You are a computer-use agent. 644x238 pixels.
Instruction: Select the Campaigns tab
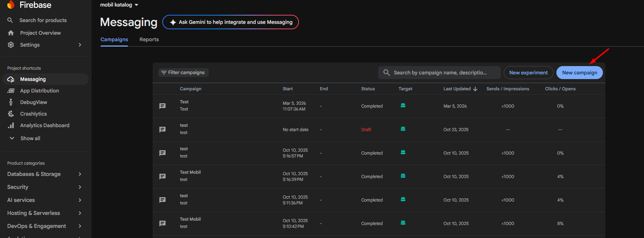114,39
